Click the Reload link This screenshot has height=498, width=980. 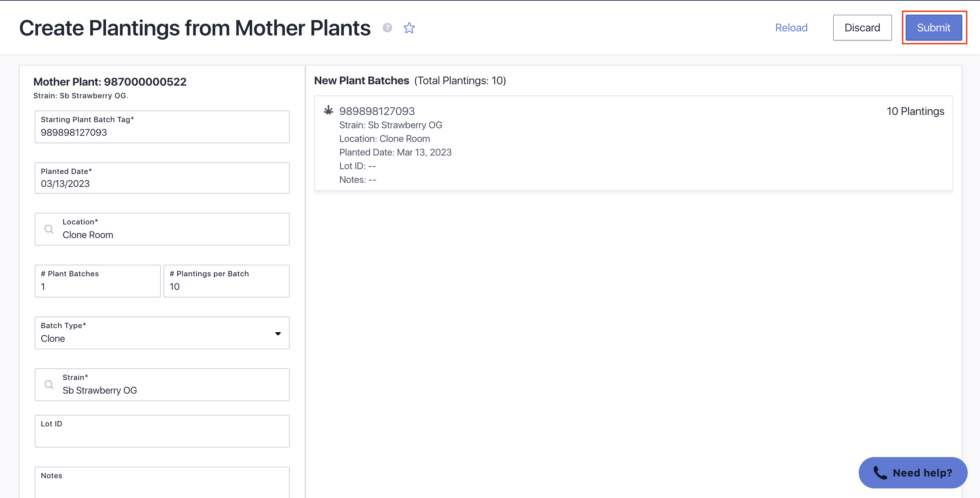(x=791, y=28)
